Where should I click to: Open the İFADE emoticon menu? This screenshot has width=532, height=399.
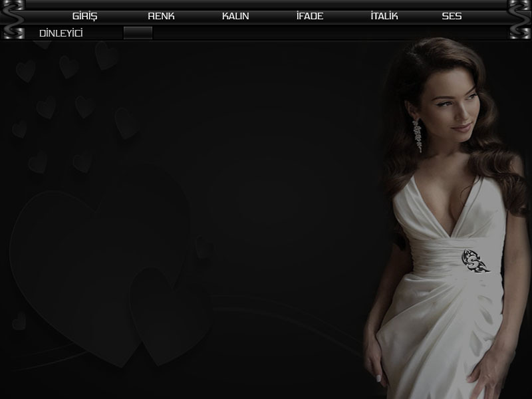click(310, 15)
